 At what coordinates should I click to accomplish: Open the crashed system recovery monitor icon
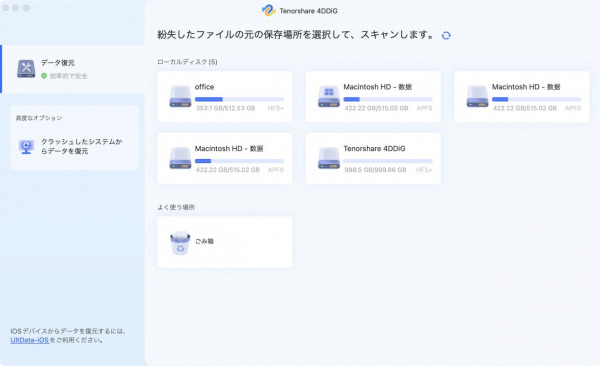pos(26,146)
